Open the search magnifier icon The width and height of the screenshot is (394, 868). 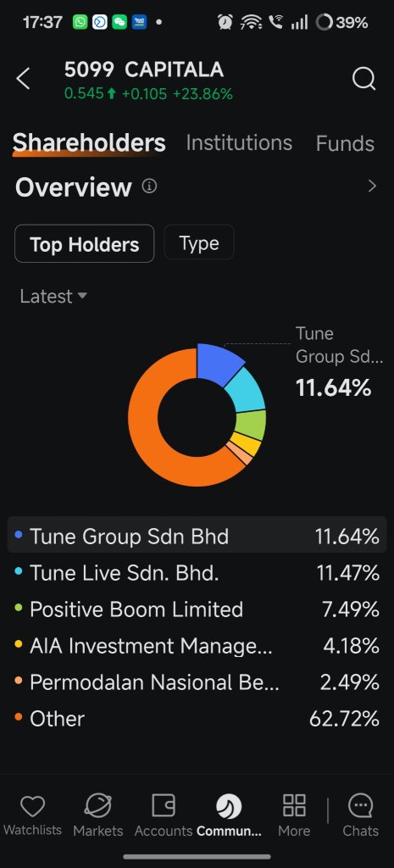tap(363, 79)
